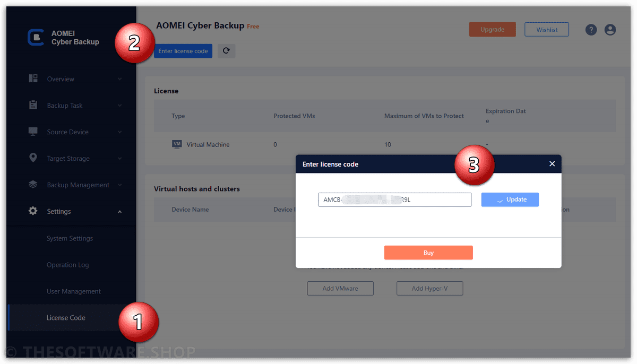Click the AOMEI Cyber Backup logo icon
Image resolution: width=637 pixels, height=364 pixels.
tap(36, 37)
